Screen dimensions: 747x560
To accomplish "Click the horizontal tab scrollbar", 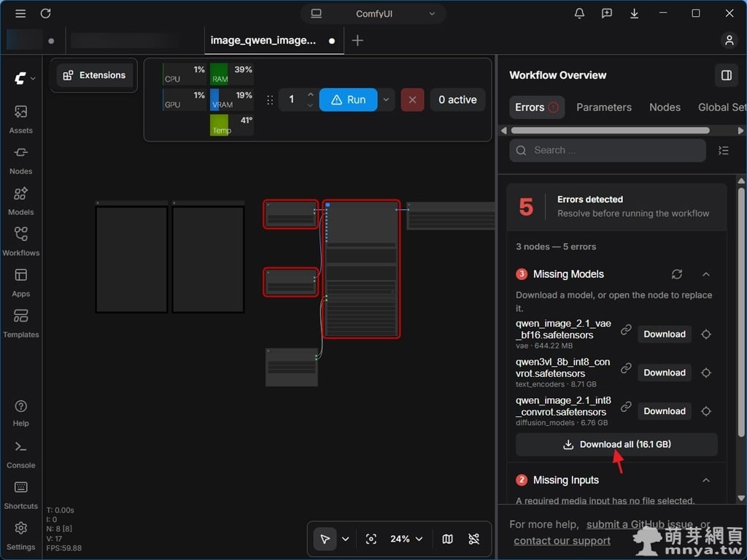I will click(610, 131).
